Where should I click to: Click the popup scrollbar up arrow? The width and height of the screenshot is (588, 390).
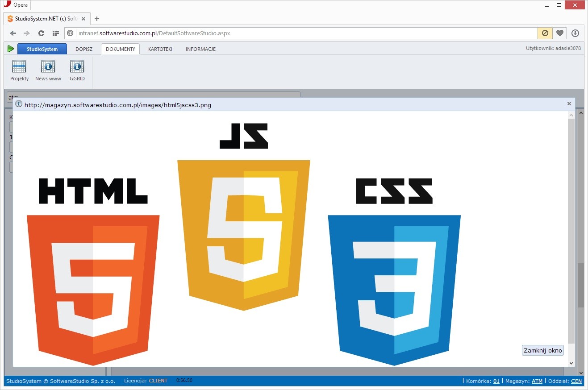pos(571,115)
